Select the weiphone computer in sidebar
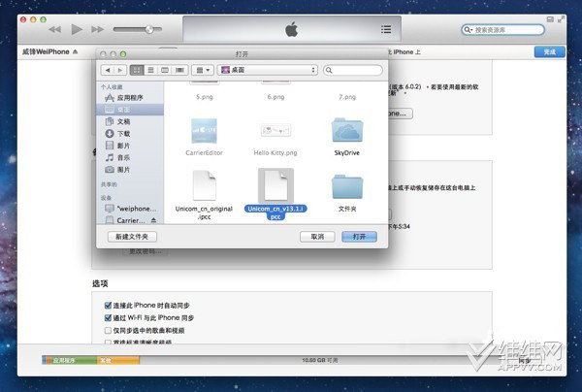Viewport: 582px width, 392px height. pos(130,209)
